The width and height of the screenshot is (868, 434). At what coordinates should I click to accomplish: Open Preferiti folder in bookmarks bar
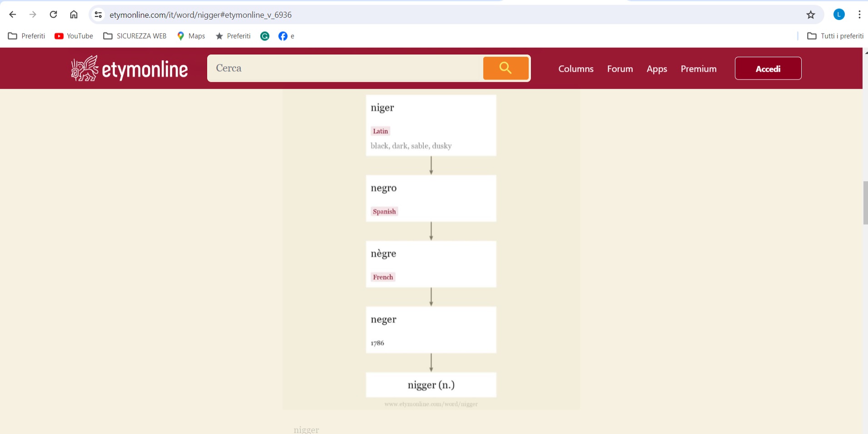pos(27,36)
